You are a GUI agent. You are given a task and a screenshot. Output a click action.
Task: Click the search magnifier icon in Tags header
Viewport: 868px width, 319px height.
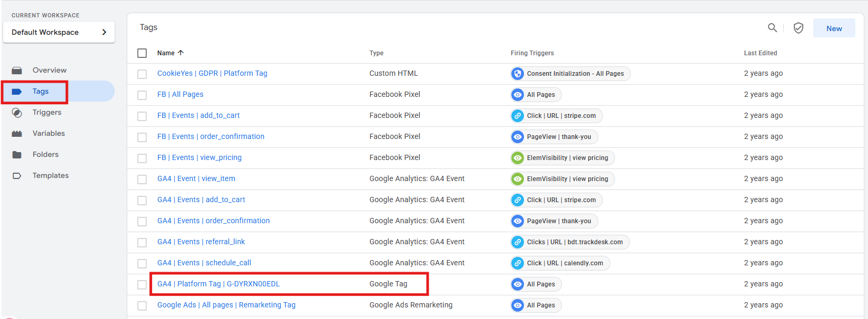pyautogui.click(x=772, y=28)
